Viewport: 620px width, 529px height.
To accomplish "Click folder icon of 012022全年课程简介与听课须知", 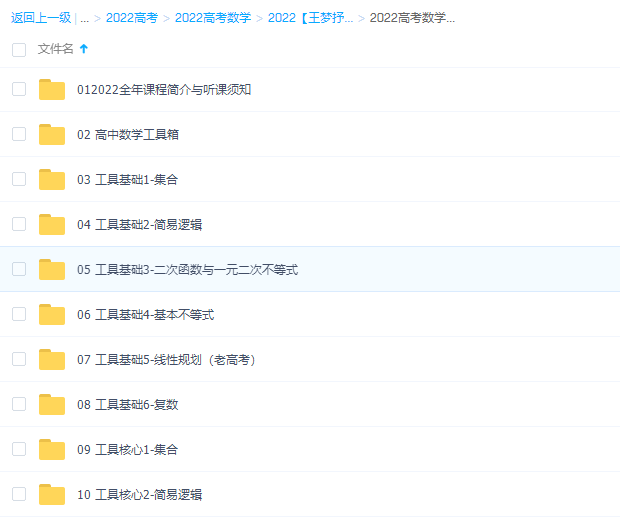I will 51,90.
